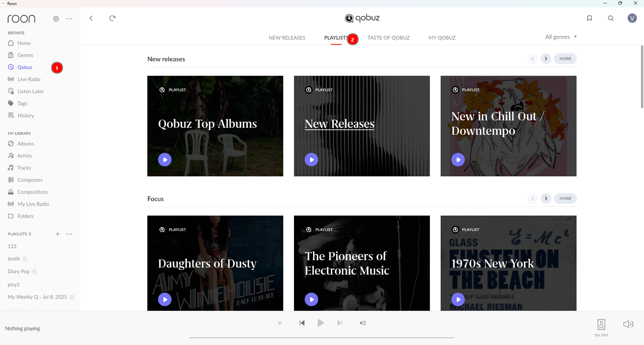Open Live Radio in the sidebar

click(x=29, y=79)
